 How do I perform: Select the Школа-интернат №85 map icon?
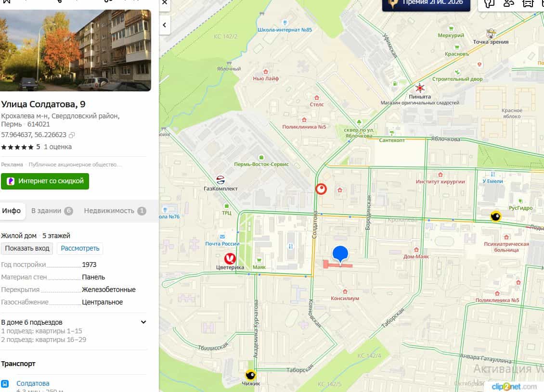[285, 23]
